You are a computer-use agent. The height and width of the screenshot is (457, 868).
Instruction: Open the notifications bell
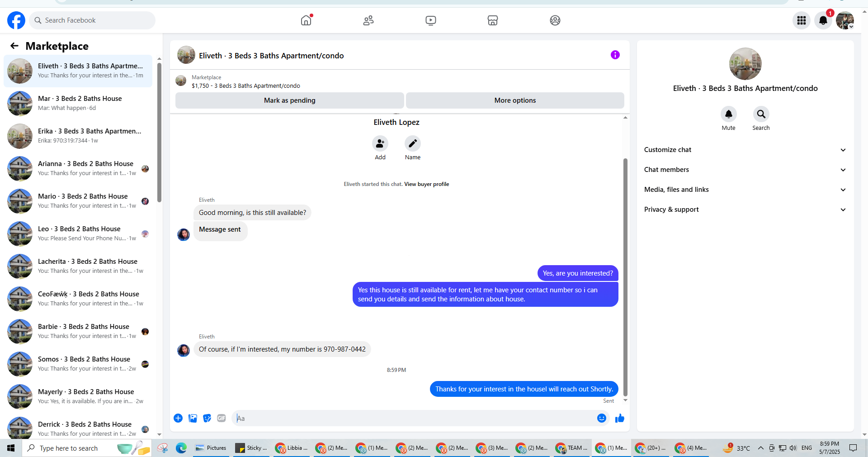(x=823, y=20)
